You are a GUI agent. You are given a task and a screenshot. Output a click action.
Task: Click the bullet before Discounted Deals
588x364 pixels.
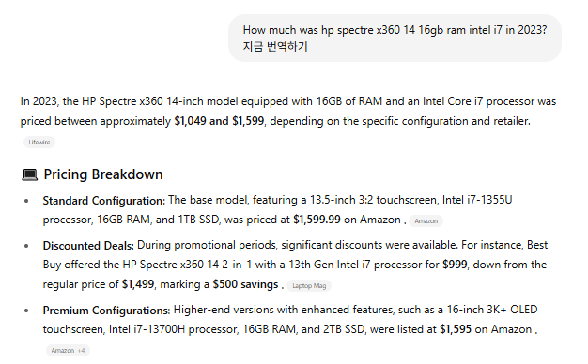[26, 246]
